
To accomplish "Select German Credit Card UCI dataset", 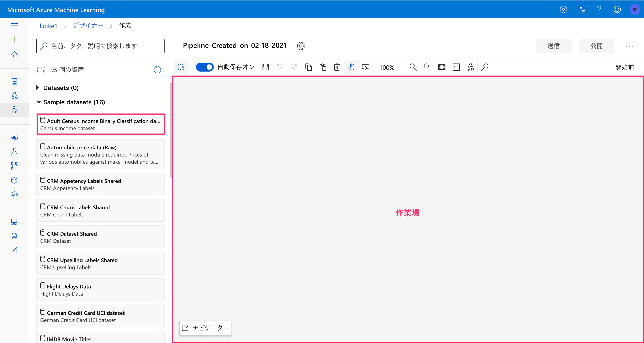I will [100, 316].
